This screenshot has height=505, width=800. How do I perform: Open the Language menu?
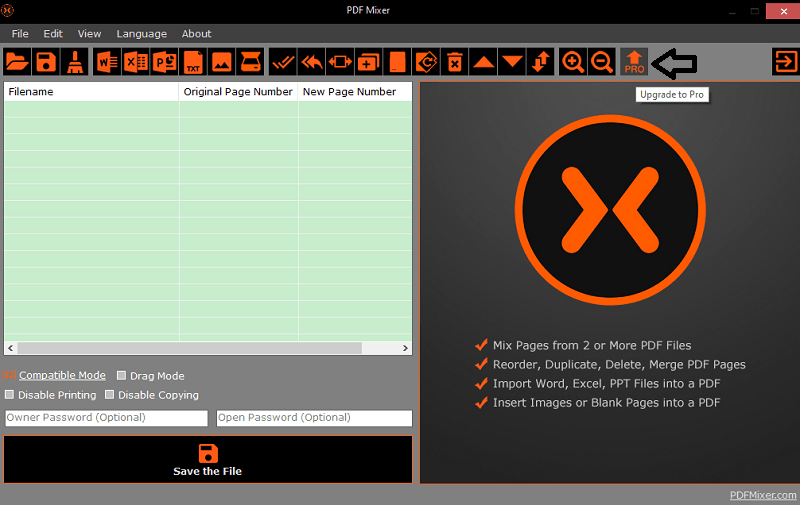(141, 34)
